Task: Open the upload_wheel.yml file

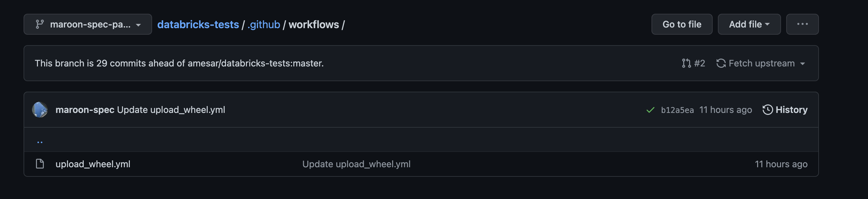Action: [x=93, y=164]
